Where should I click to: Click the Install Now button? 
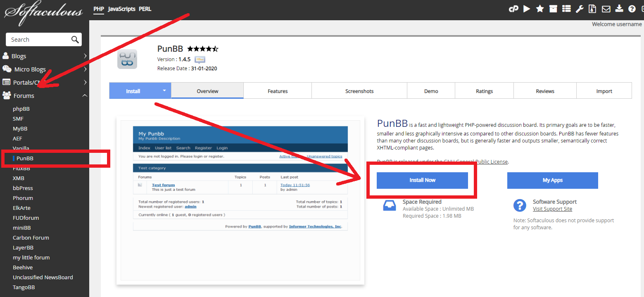pyautogui.click(x=422, y=180)
